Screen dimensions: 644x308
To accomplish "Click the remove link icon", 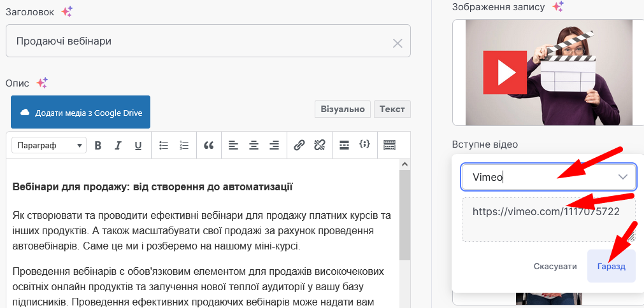I will (320, 145).
